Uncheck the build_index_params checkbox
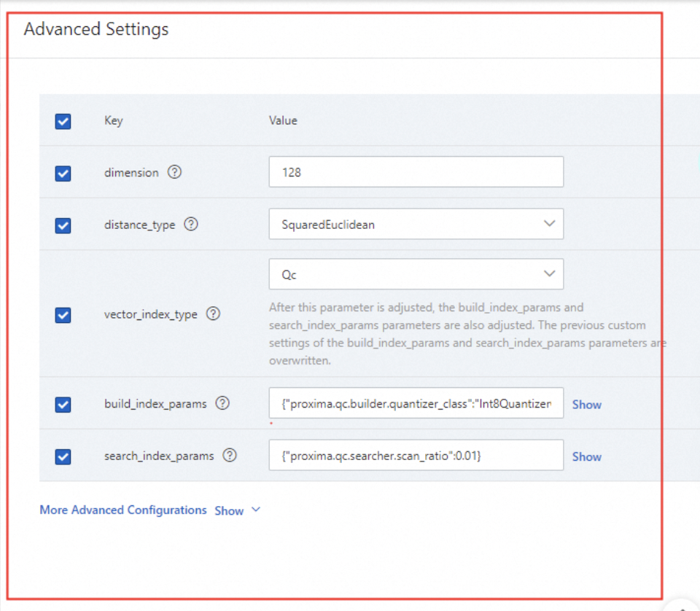Image resolution: width=700 pixels, height=611 pixels. click(63, 404)
